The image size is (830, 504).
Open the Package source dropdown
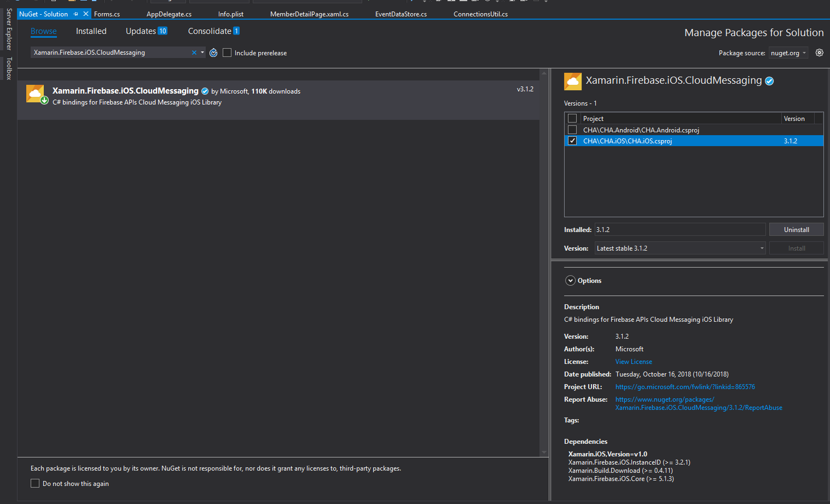click(788, 53)
